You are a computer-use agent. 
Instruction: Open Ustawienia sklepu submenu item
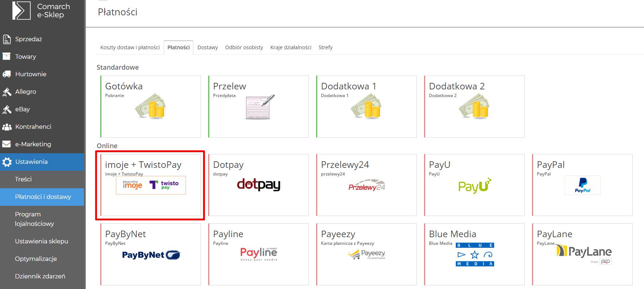tap(42, 241)
